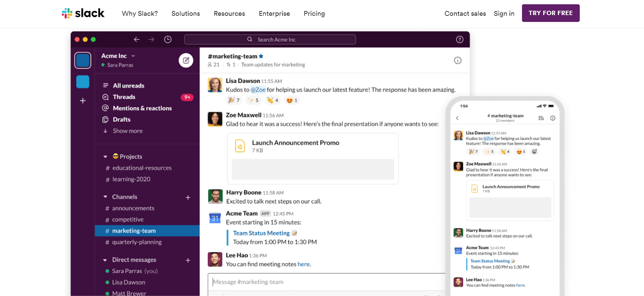This screenshot has height=296, width=644.
Task: Select the dark blue Acme workspace icon
Action: (83, 60)
